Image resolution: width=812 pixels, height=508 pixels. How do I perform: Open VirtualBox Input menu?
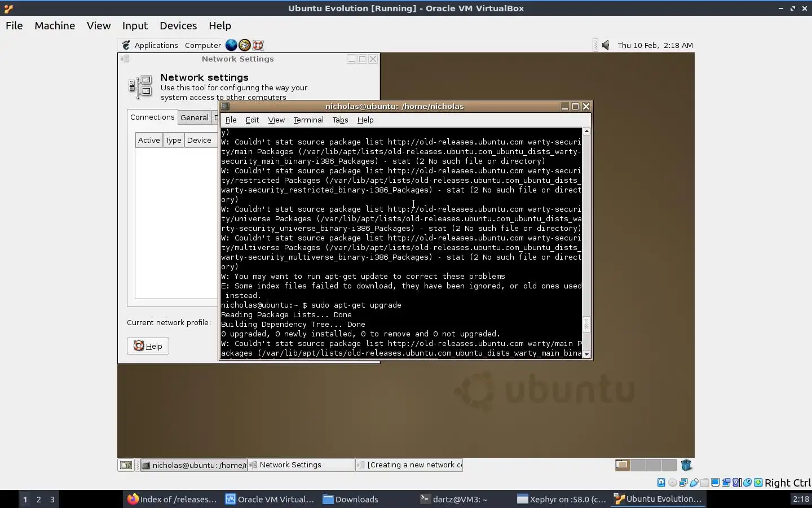pos(135,25)
